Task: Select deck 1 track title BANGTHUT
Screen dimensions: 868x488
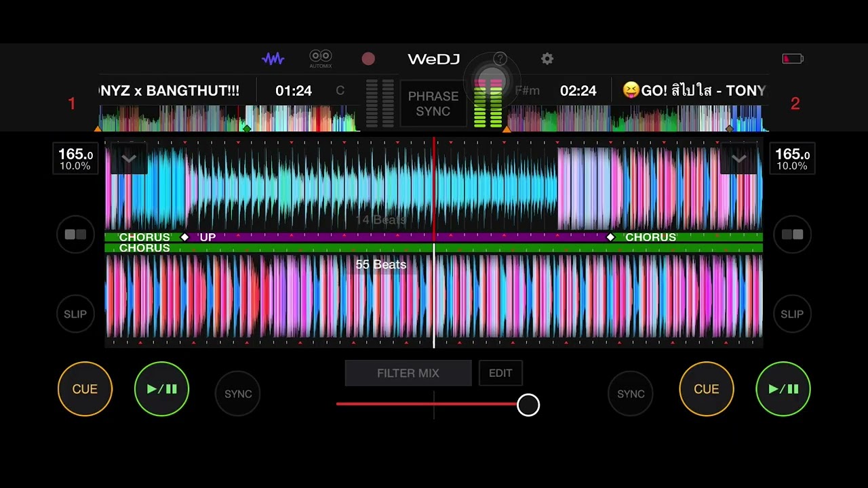Action: pyautogui.click(x=170, y=91)
